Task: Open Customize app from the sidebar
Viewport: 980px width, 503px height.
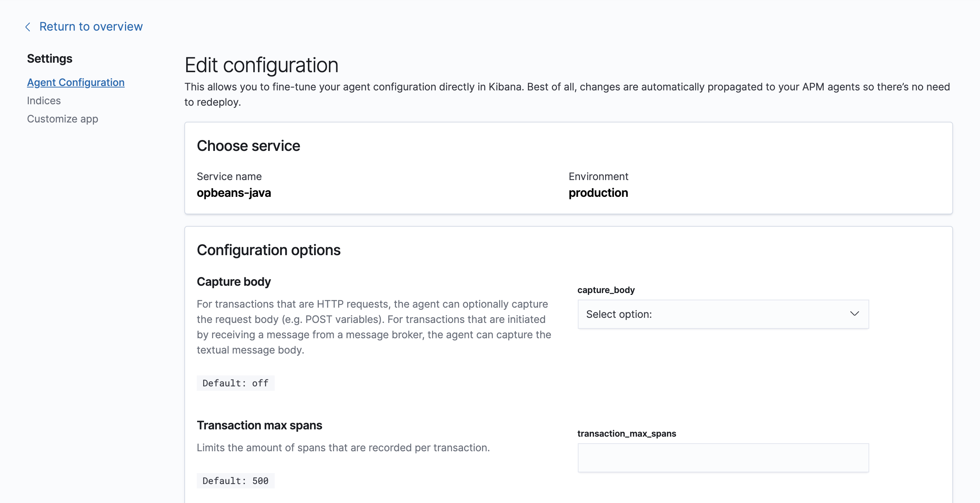Action: (x=62, y=118)
